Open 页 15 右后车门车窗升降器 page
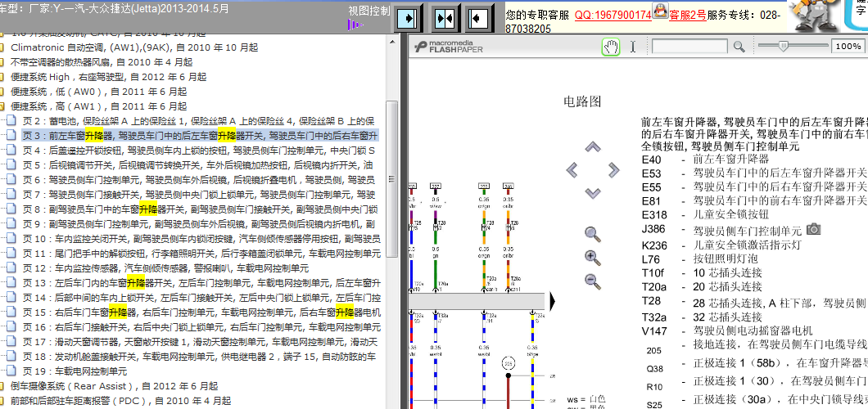The width and height of the screenshot is (868, 409). coord(201,312)
